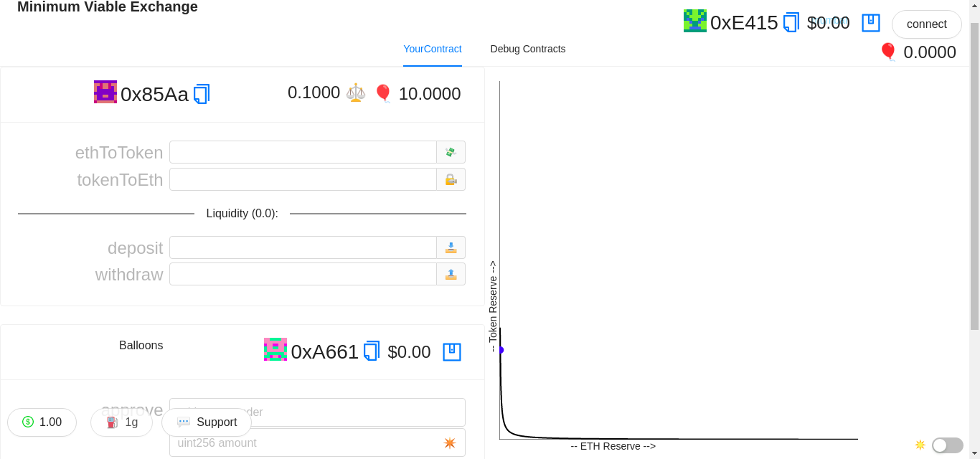Click the 1.00 dollar price button

pos(42,422)
